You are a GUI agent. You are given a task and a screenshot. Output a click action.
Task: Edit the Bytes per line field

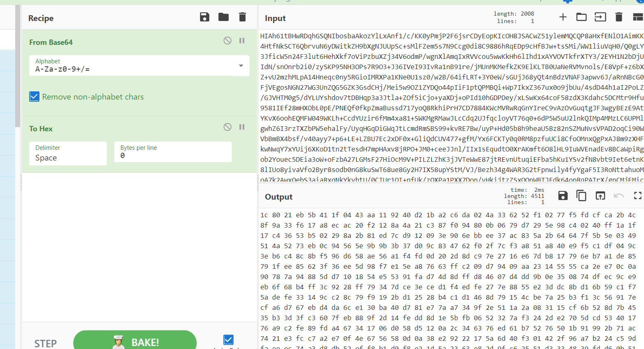pyautogui.click(x=173, y=152)
